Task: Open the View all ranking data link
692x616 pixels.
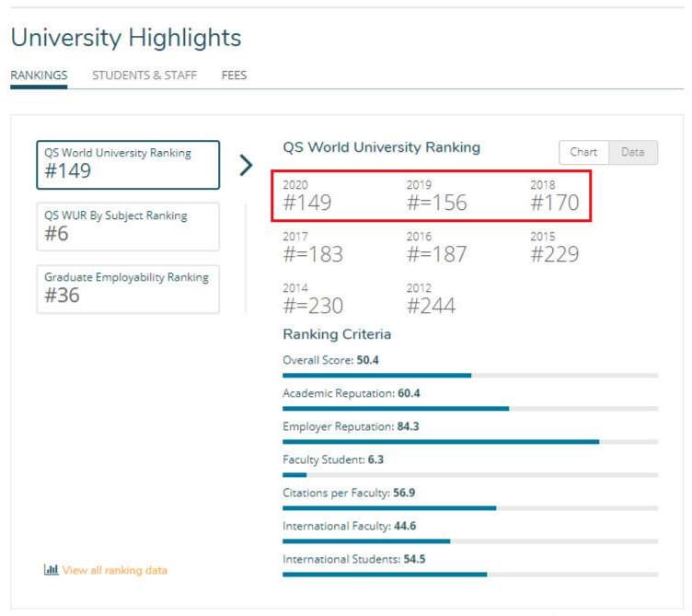Action: [114, 570]
